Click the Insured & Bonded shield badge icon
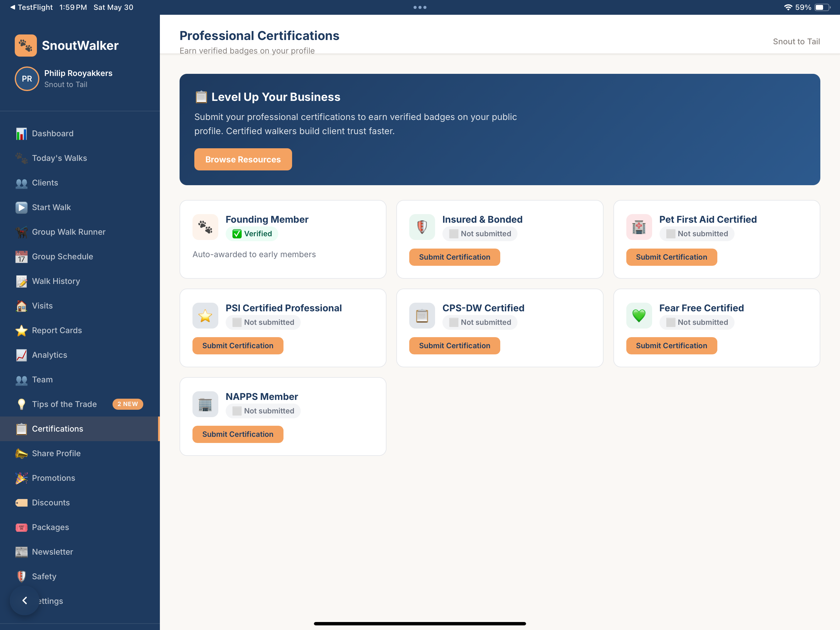The height and width of the screenshot is (630, 840). (422, 227)
